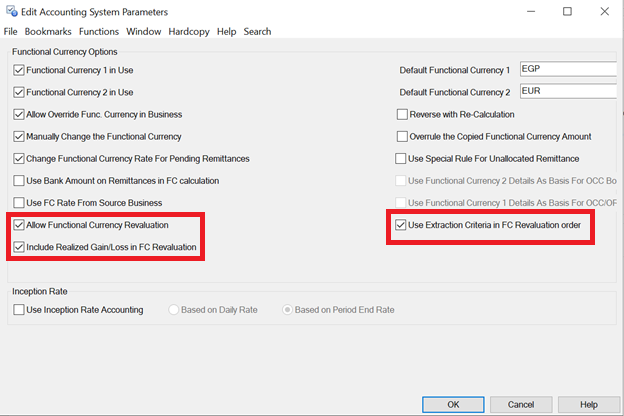Enable Use Bank Amount on Remittances checkbox
The image size is (624, 416).
point(19,181)
